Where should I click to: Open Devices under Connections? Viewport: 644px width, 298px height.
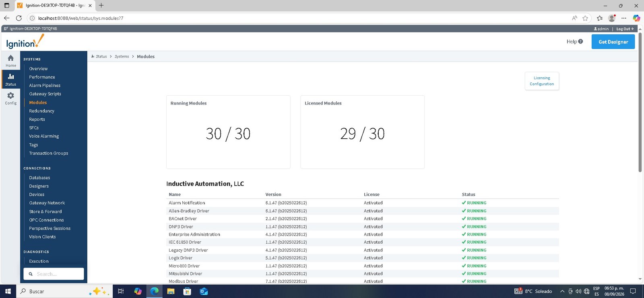click(x=37, y=195)
